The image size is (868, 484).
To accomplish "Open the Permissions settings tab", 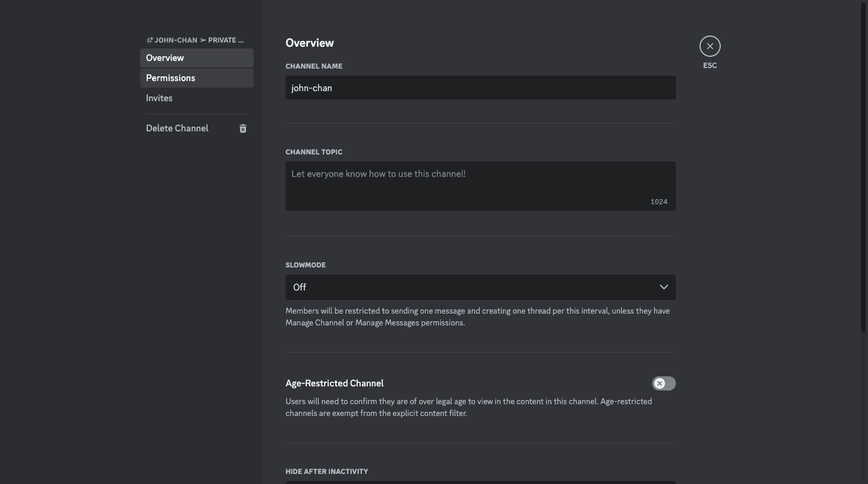I will tap(197, 78).
